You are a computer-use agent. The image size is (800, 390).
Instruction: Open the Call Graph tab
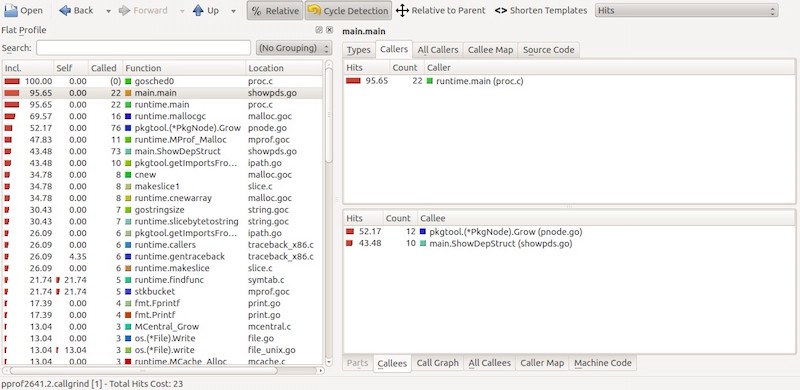tap(438, 363)
